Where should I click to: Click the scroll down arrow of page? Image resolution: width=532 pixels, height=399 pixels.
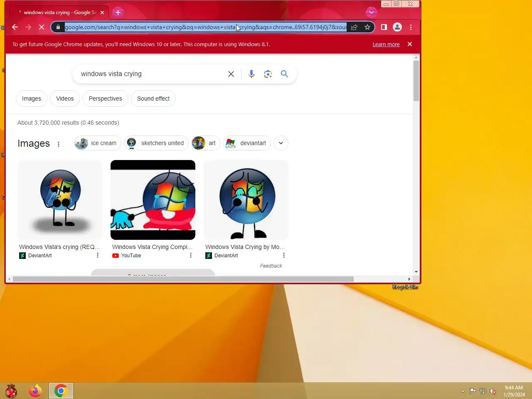[x=416, y=272]
